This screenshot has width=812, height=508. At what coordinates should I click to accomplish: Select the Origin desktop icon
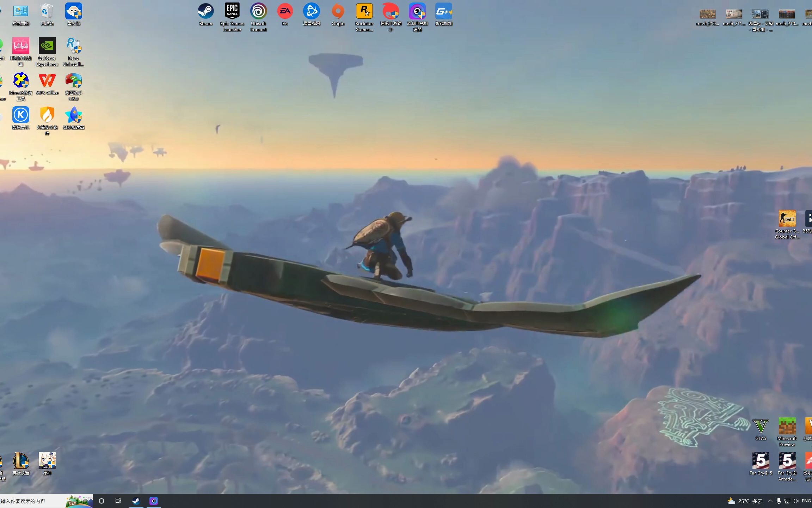click(x=338, y=12)
